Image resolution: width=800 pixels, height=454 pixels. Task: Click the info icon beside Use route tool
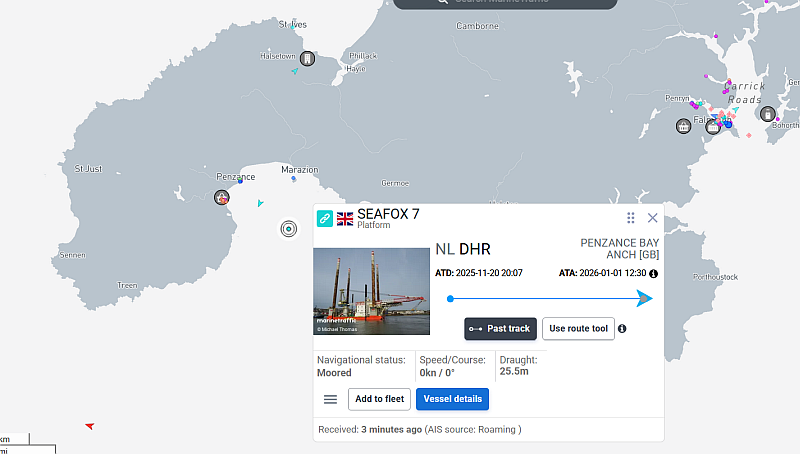click(x=622, y=328)
